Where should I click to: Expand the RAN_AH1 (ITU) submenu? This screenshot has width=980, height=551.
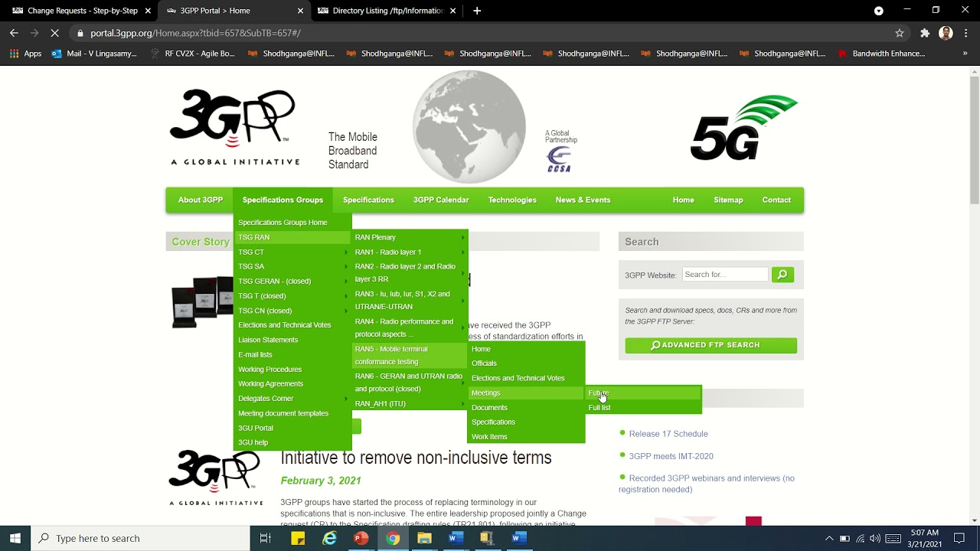point(410,403)
